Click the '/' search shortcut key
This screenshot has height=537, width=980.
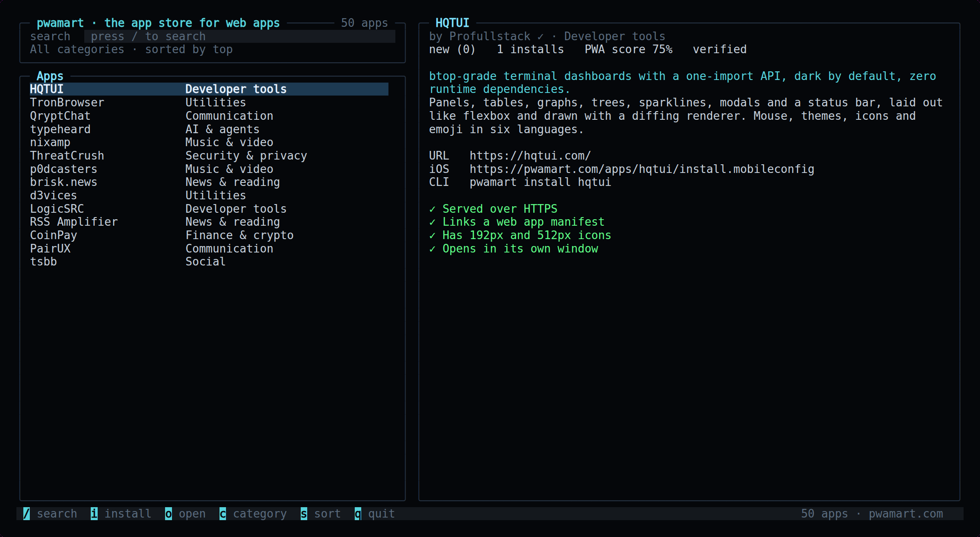(26, 514)
